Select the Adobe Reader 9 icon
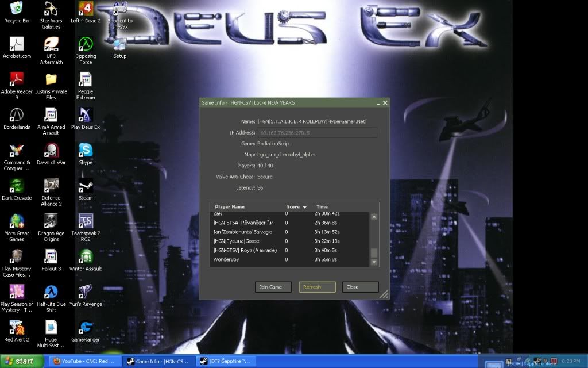Screen dimensions: 588x368 tap(17, 86)
